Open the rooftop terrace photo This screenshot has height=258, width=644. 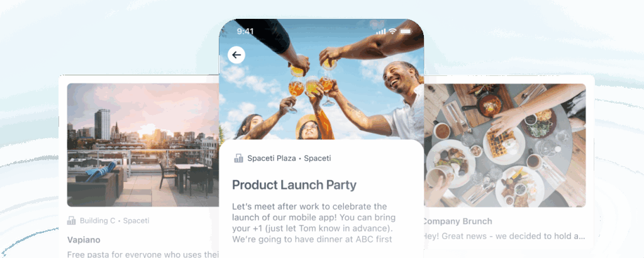click(x=143, y=145)
